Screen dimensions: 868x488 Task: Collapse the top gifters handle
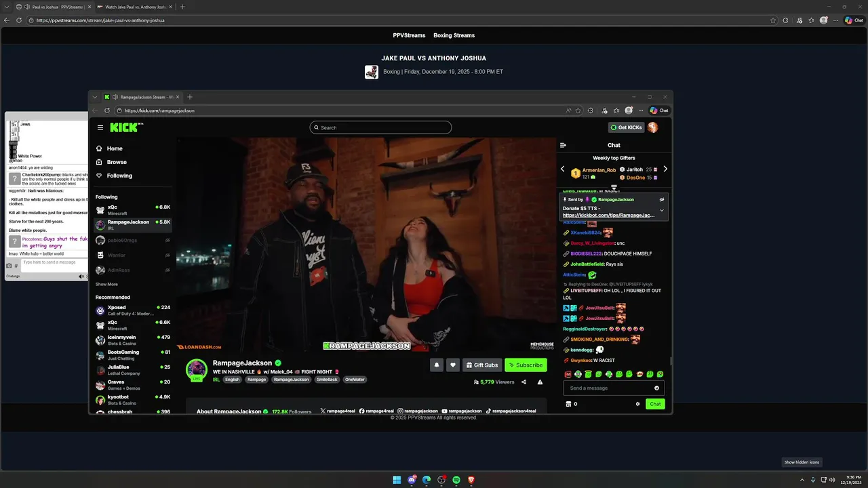(x=614, y=188)
